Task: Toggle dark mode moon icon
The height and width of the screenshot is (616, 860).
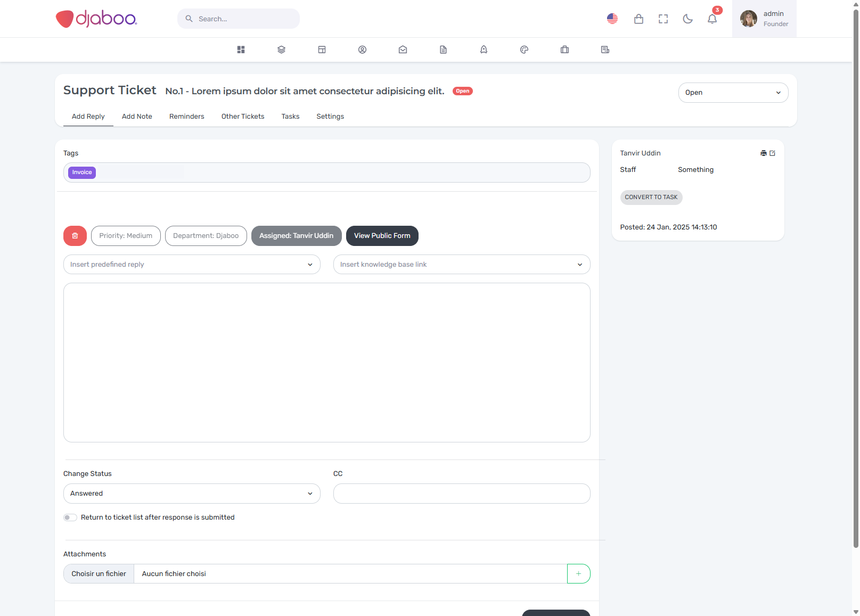Action: (x=687, y=19)
